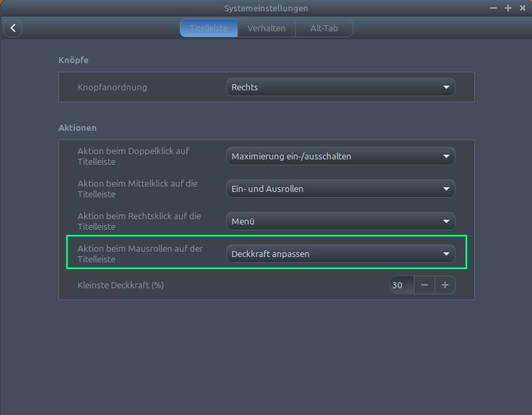
Task: Click the opacity value field showing 30
Action: [401, 285]
